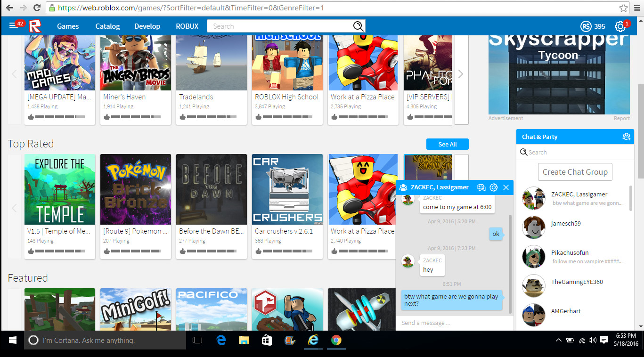This screenshot has width=644, height=357.
Task: Open Internet Explorer taskbar icon
Action: tap(313, 340)
